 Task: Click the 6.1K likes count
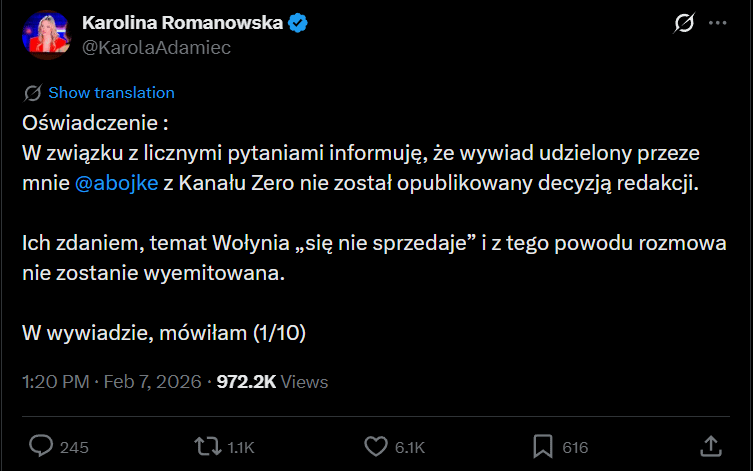point(408,447)
